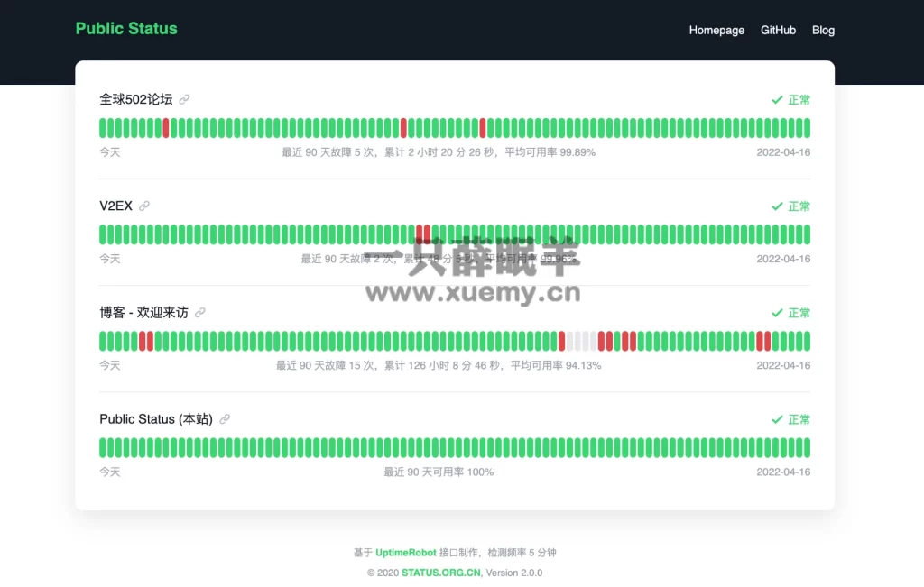This screenshot has height=587, width=924.
Task: Click 正常 status label in Public Status (本站) row
Action: tap(799, 420)
